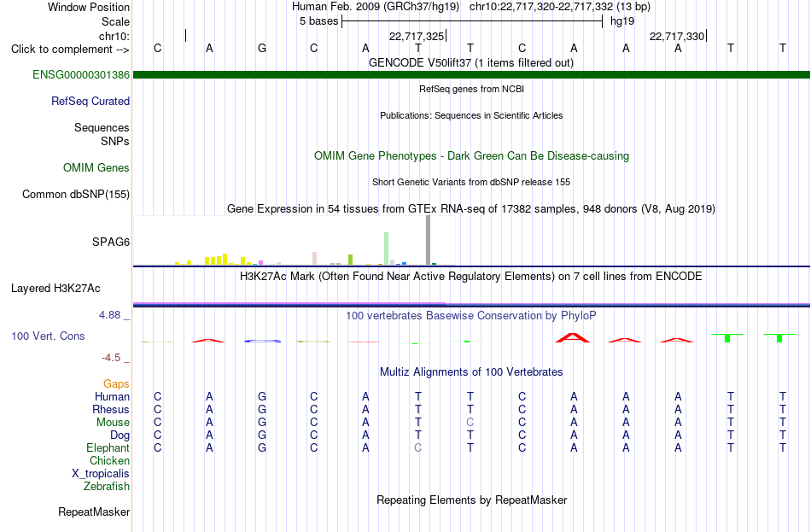The image size is (811, 532).
Task: Click the 4.88 PhyloP upper scale value
Action: [109, 314]
